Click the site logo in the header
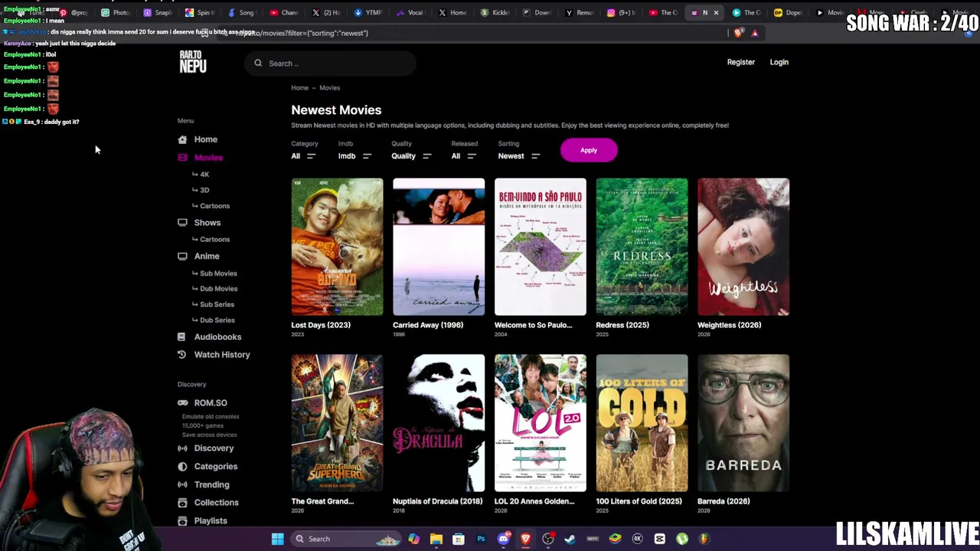This screenshot has width=980, height=551. tap(193, 62)
